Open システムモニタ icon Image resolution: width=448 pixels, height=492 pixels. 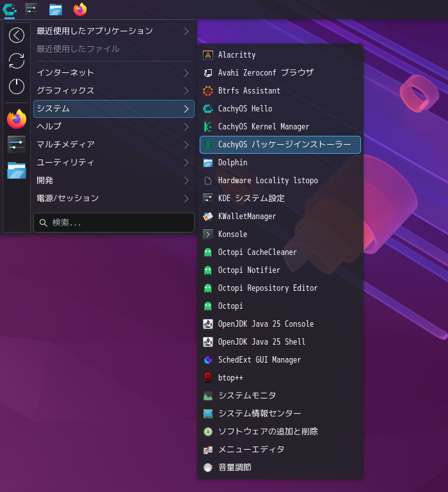click(x=208, y=396)
